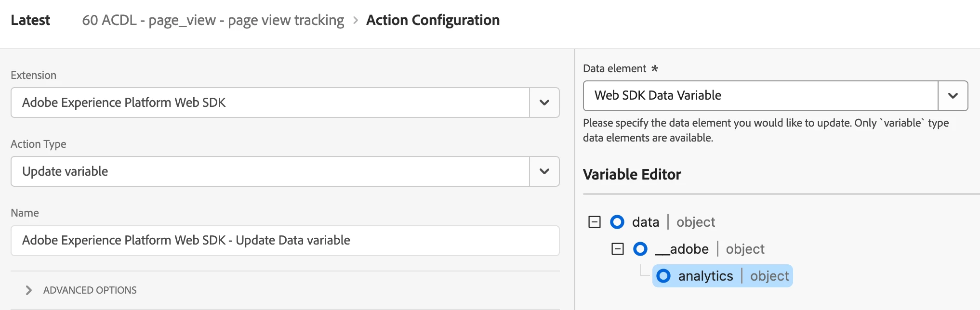Collapse the __adobe object tree node
The height and width of the screenshot is (310, 980).
tap(618, 249)
